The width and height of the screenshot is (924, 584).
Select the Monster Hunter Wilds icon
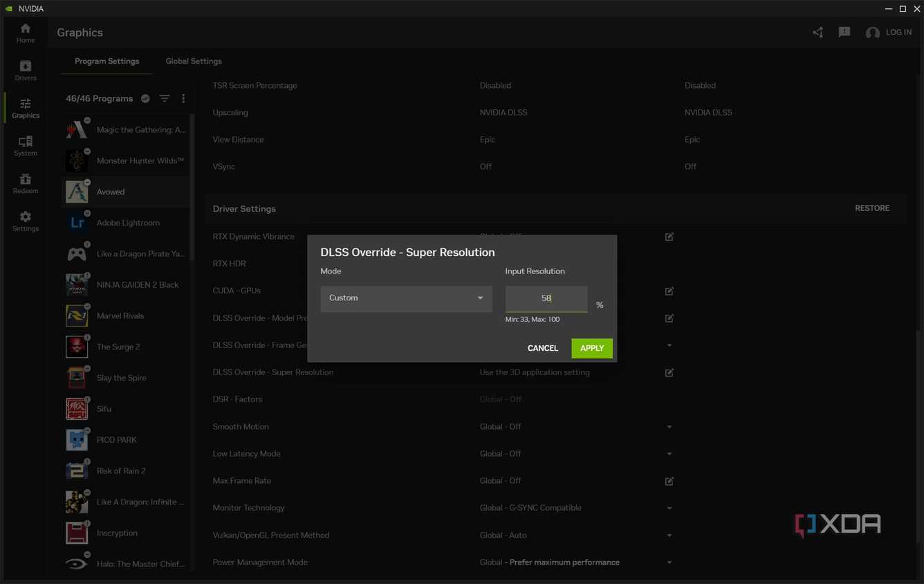pos(77,161)
